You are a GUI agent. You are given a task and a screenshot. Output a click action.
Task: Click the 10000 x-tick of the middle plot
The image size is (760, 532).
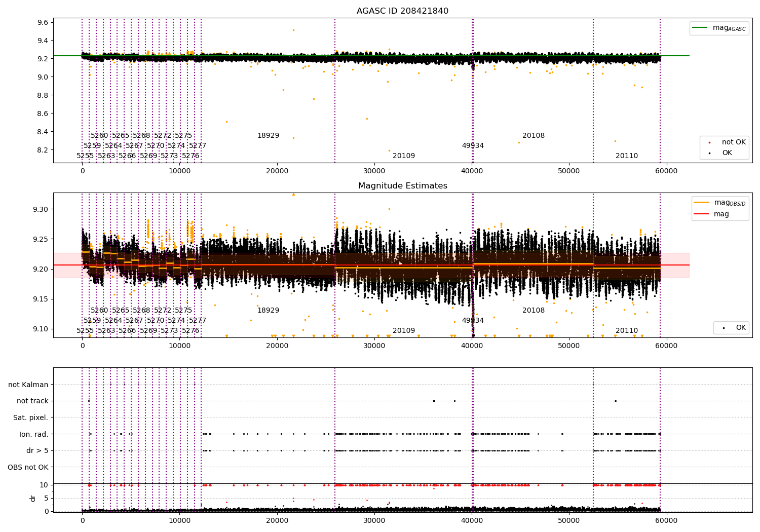[x=180, y=346]
